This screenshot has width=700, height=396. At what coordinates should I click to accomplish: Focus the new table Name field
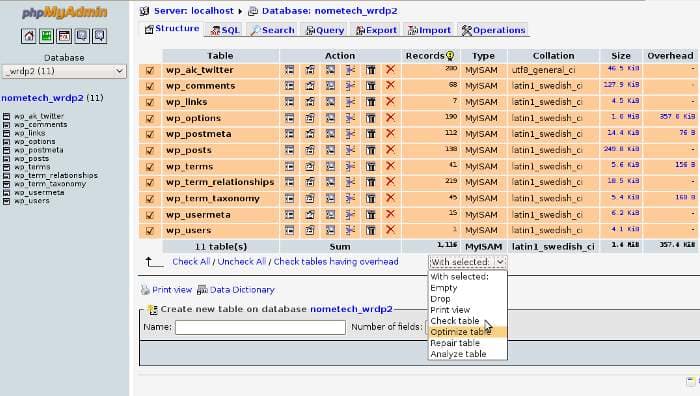coord(260,327)
